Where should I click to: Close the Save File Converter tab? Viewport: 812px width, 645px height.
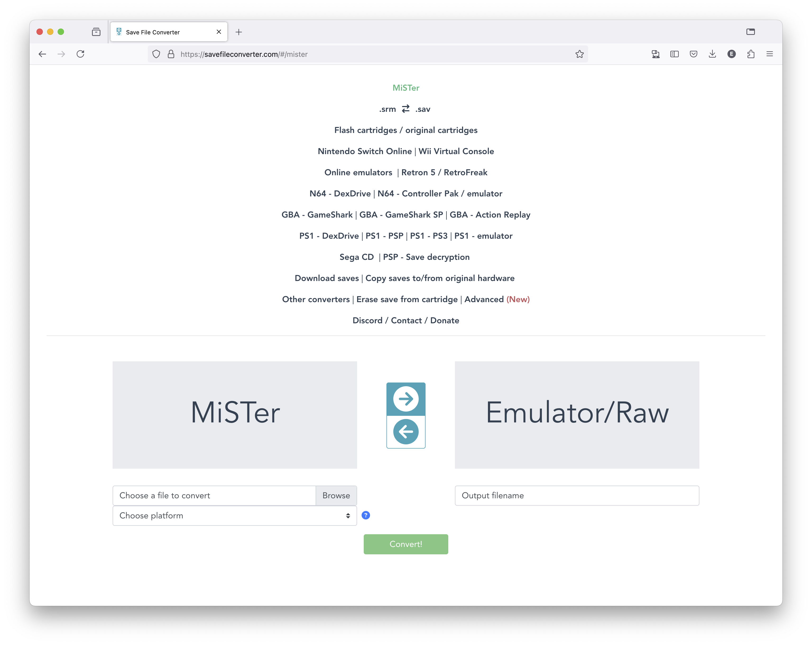pyautogui.click(x=219, y=32)
